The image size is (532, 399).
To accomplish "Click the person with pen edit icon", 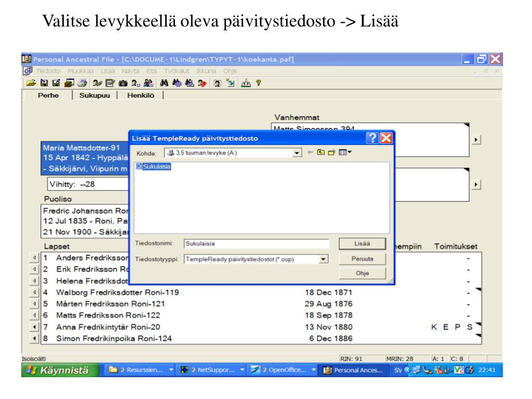I will point(97,83).
